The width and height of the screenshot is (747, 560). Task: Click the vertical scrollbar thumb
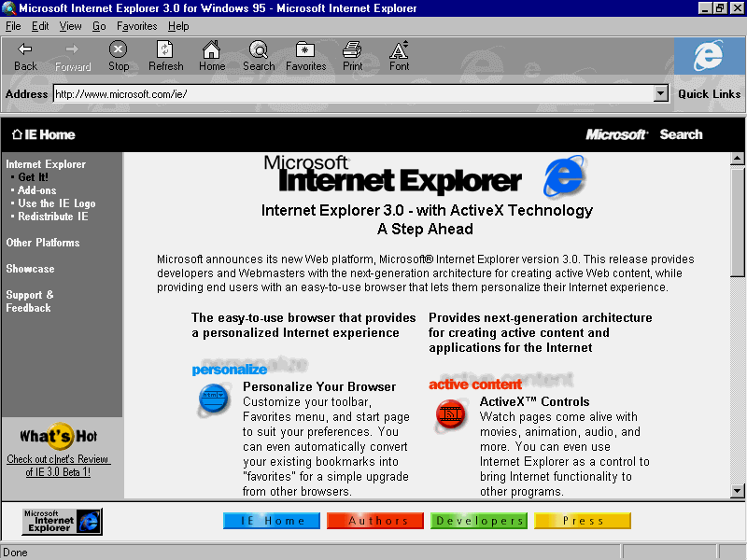pos(737,220)
